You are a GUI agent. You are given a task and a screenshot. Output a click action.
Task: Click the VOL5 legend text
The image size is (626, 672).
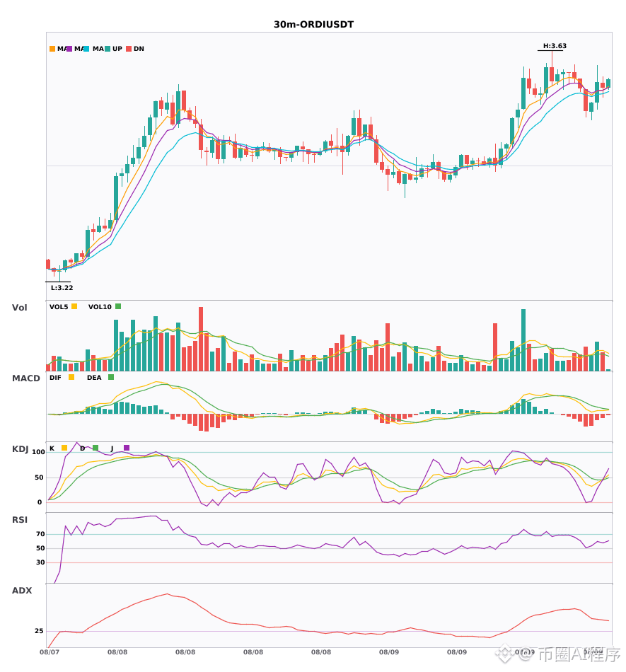click(x=59, y=307)
